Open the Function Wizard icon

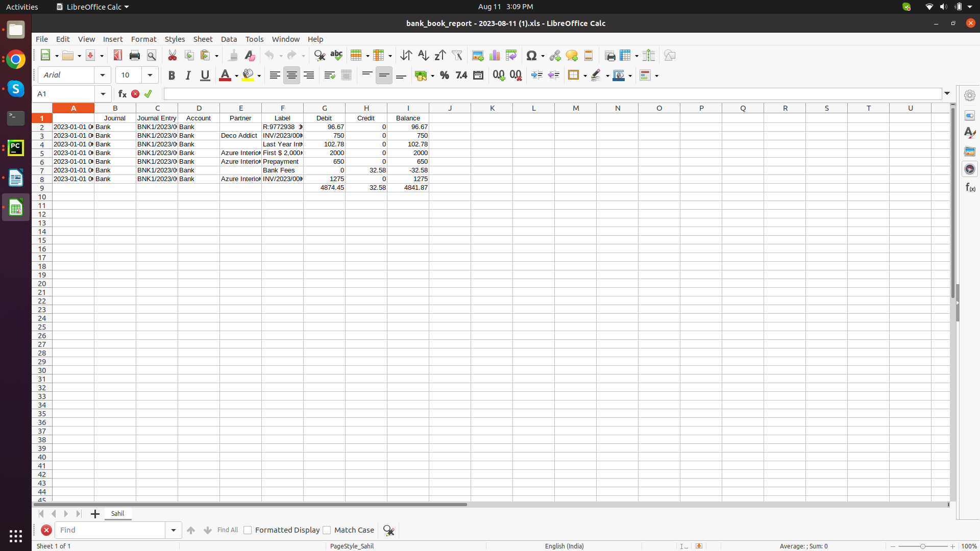tap(122, 94)
